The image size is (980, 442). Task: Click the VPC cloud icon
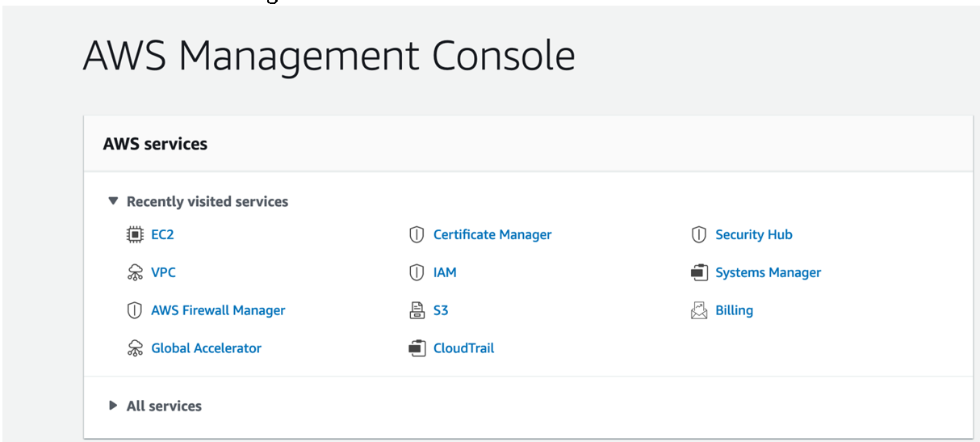[135, 273]
